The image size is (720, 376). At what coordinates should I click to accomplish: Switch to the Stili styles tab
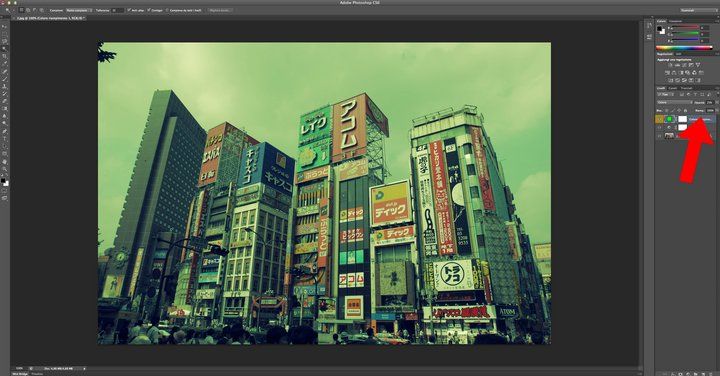(678, 54)
